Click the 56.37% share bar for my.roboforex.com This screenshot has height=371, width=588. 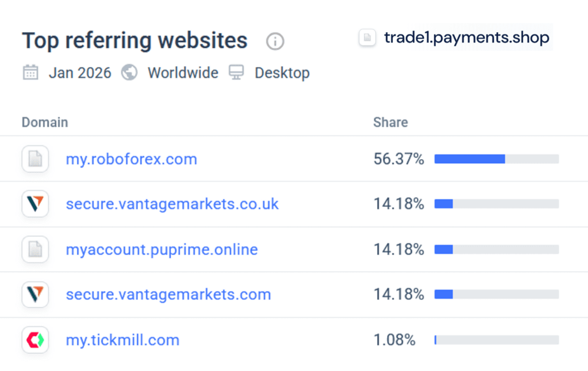(496, 159)
